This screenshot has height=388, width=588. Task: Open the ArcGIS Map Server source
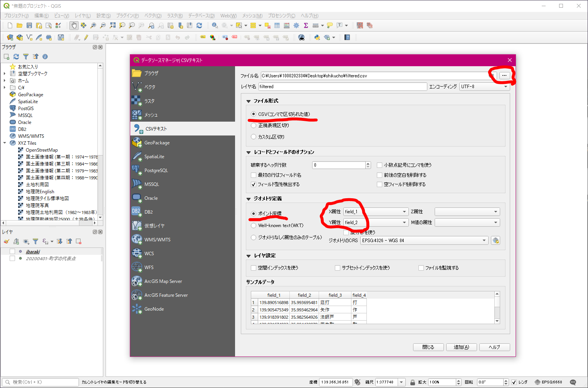coord(163,281)
